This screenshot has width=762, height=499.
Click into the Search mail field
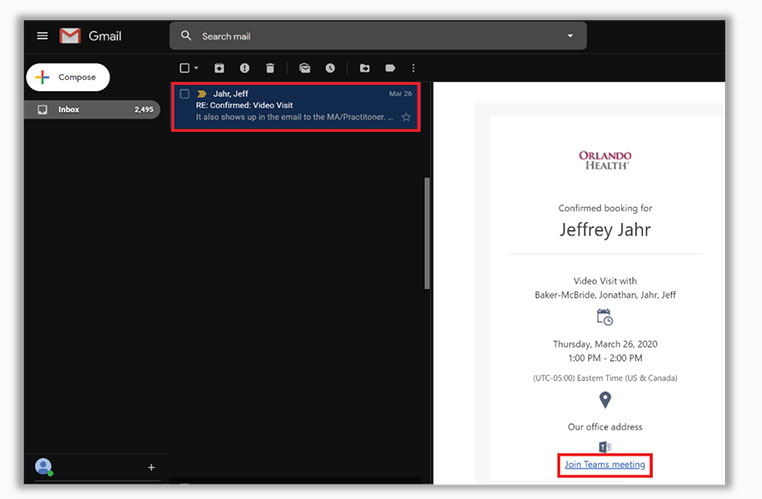pos(370,36)
